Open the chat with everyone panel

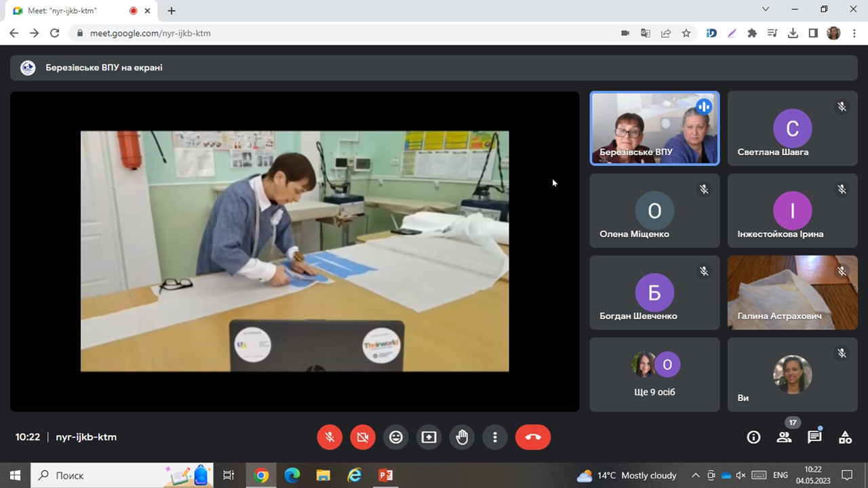tap(814, 437)
